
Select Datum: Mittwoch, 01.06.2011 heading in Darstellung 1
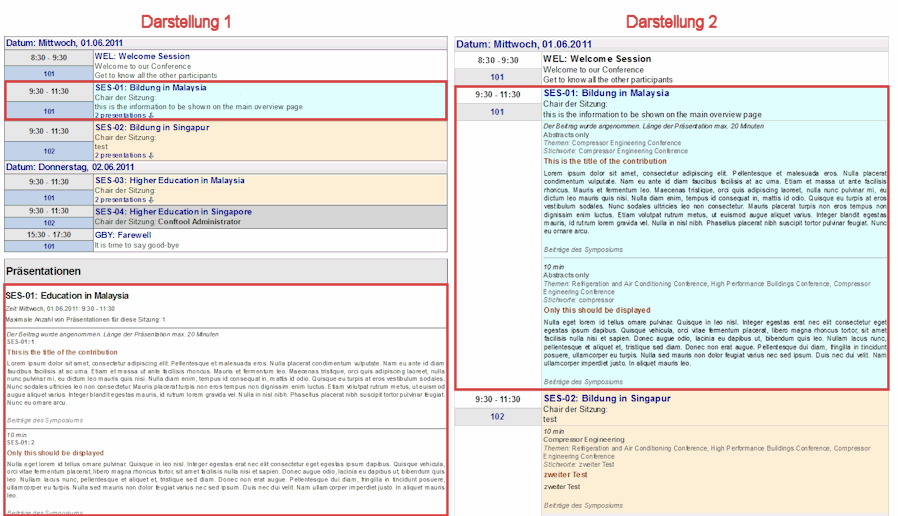64,42
